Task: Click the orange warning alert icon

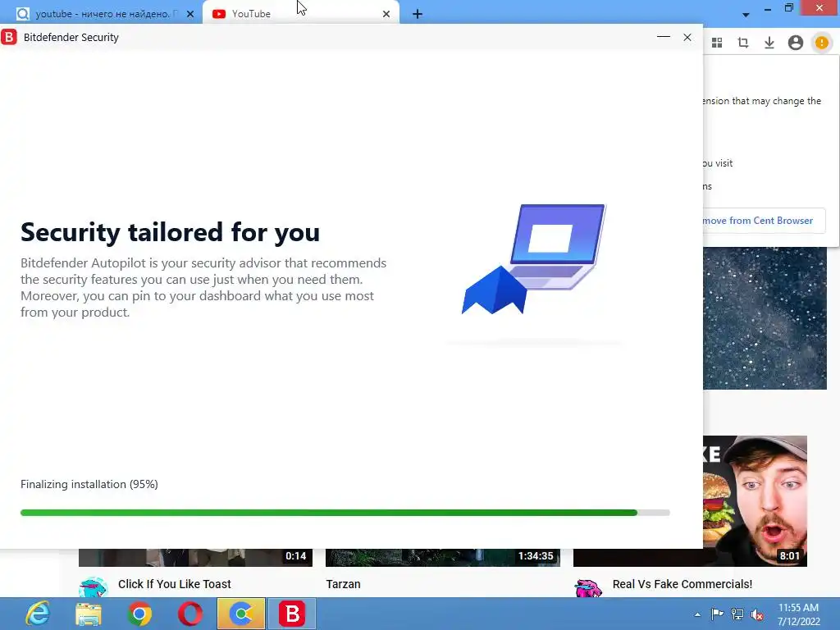Action: click(821, 43)
